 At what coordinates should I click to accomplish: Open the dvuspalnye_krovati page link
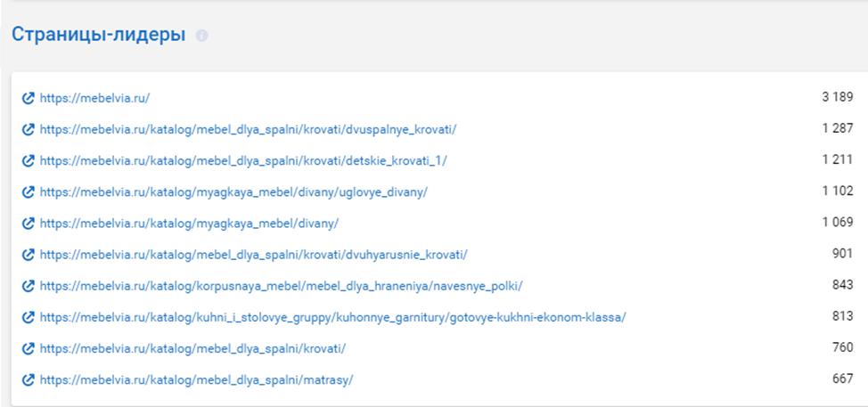(x=248, y=130)
